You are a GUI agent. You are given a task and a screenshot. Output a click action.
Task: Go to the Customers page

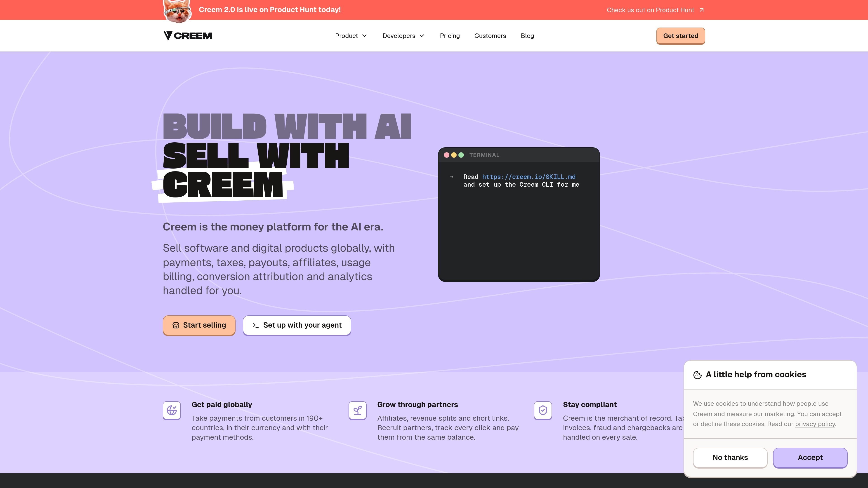490,36
